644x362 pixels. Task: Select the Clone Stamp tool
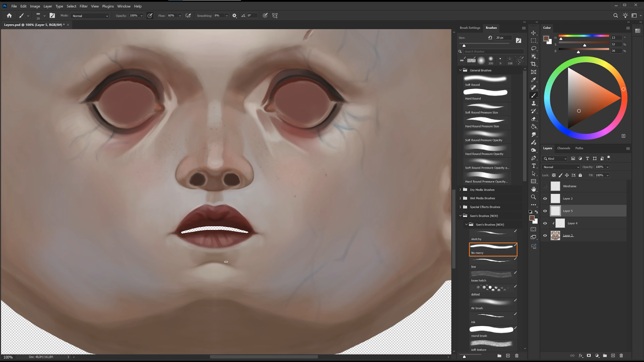point(534,103)
